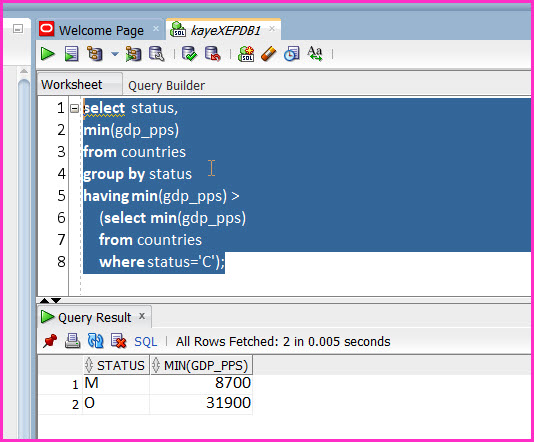The image size is (534, 442).
Task: Open the Explain Plan icon
Action: click(95, 54)
